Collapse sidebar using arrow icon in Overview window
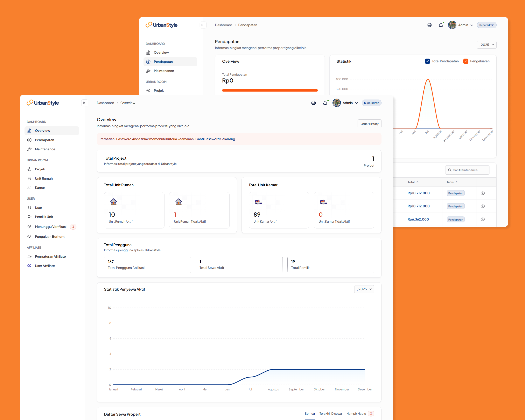The image size is (525, 420). pyautogui.click(x=85, y=103)
